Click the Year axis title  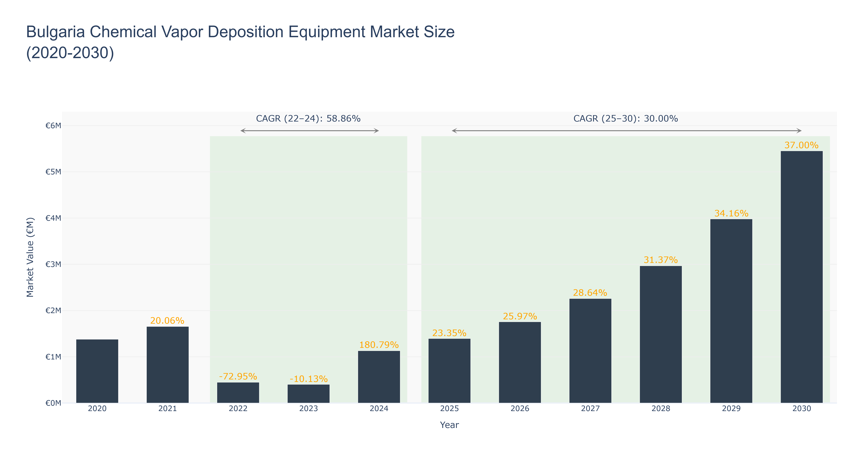(x=449, y=425)
